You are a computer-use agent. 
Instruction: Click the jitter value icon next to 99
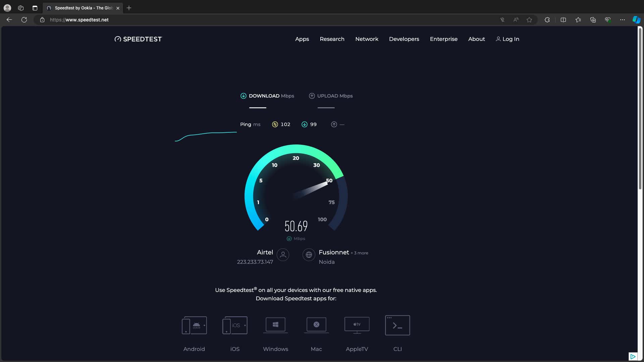coord(304,124)
